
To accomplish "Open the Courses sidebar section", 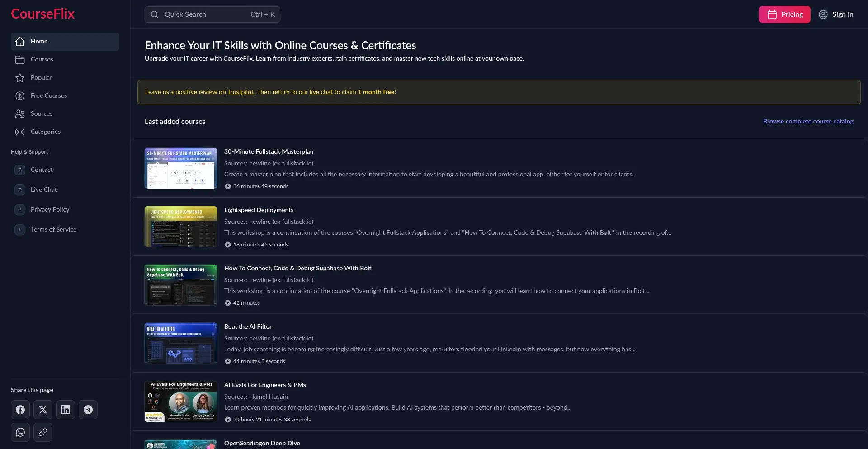I will pyautogui.click(x=42, y=60).
